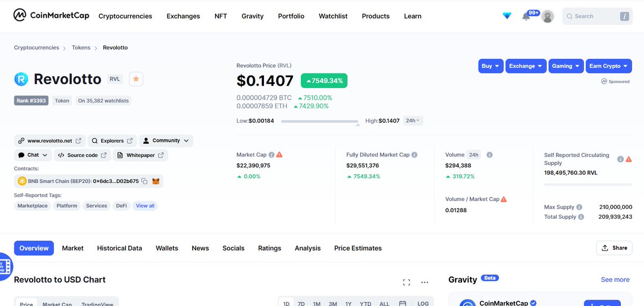Screen dimensions: 644x306
Task: Open the user profile avatar
Action: (547, 16)
